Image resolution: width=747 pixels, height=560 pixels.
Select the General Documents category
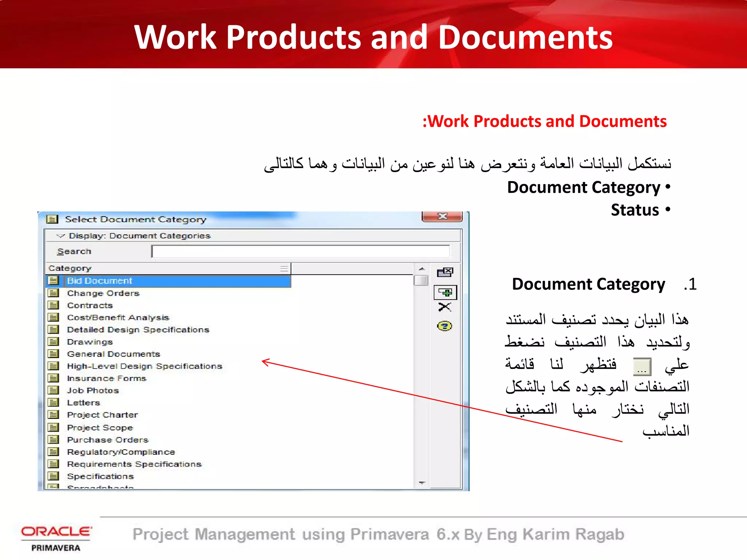(x=113, y=354)
